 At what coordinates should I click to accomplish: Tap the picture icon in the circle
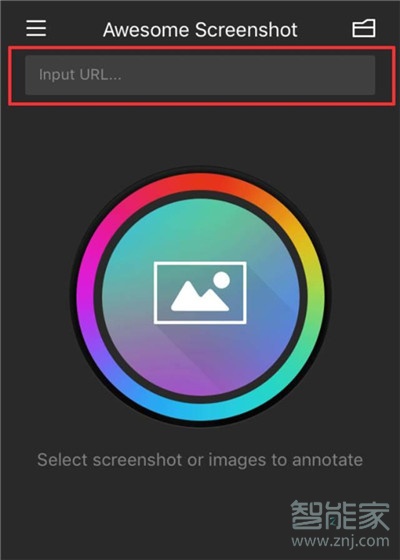(x=200, y=293)
